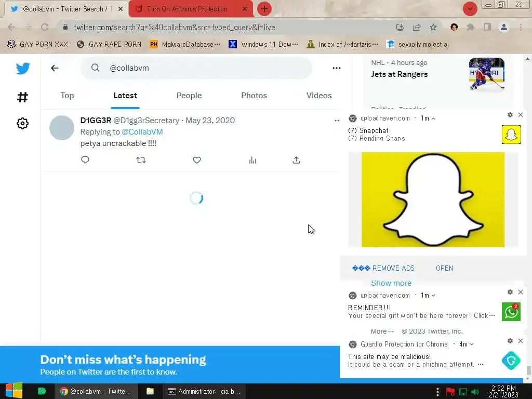Viewport: 532px width, 399px height.
Task: Open the Chrome extensions puzzle icon
Action: [471, 27]
